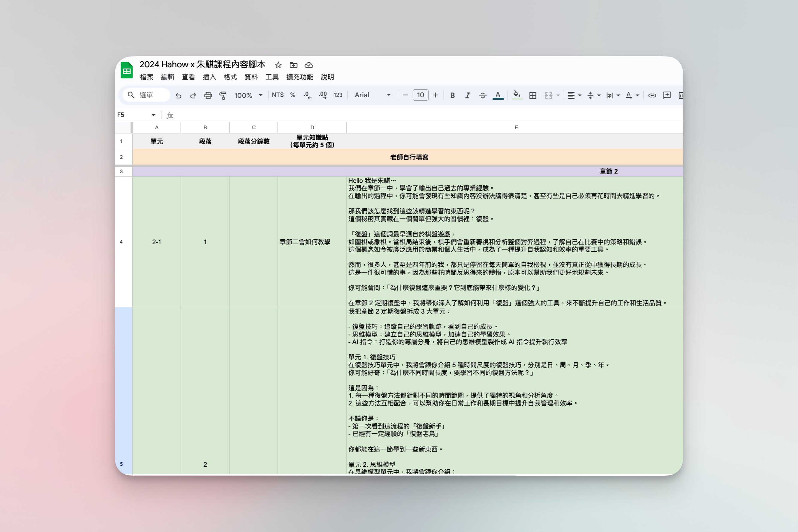
Task: Click the undo arrow icon
Action: [178, 95]
